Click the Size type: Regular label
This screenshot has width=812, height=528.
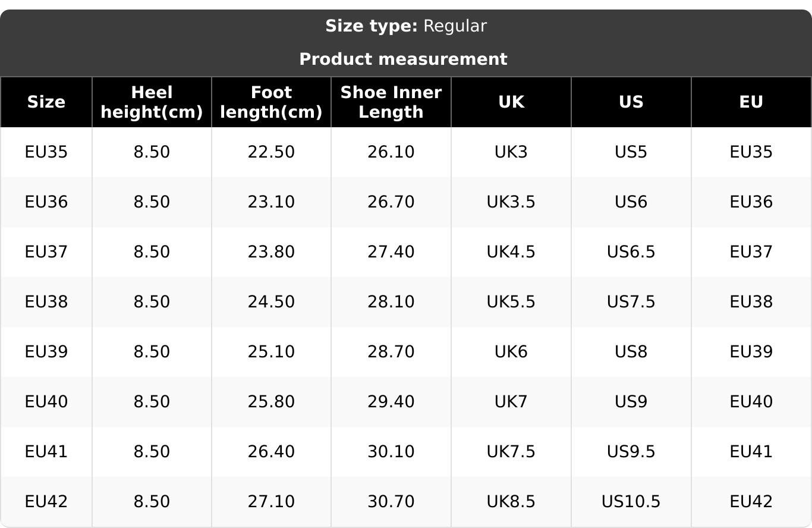406,26
